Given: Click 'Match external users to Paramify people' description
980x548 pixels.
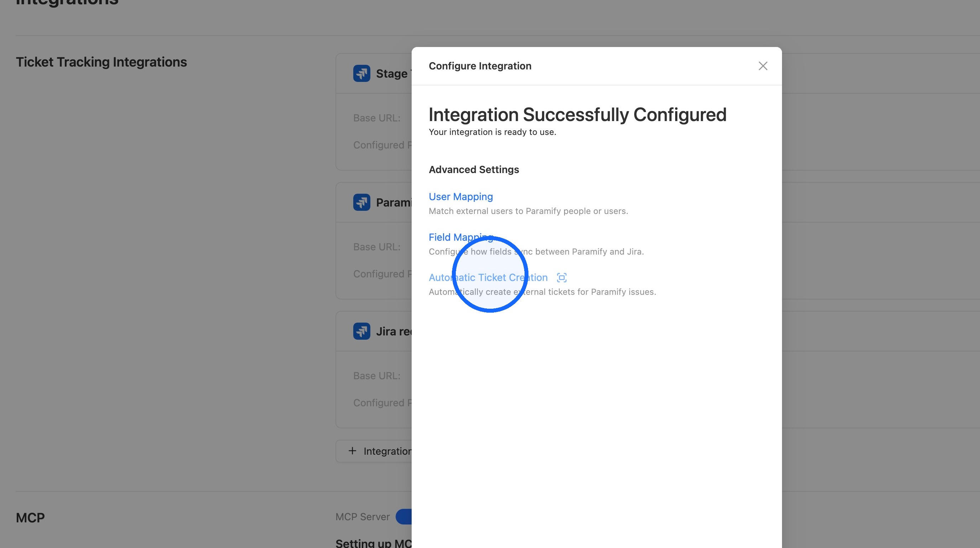Looking at the screenshot, I should 528,211.
